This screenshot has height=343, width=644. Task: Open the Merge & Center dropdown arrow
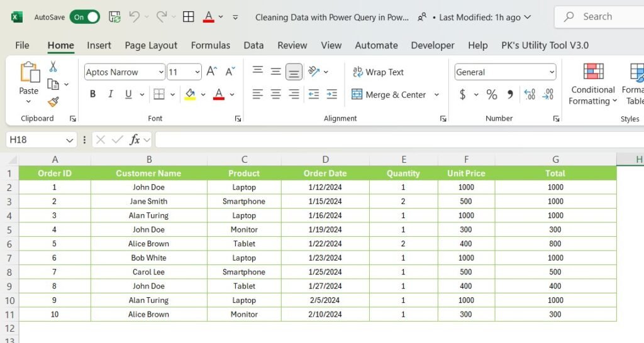tap(436, 95)
